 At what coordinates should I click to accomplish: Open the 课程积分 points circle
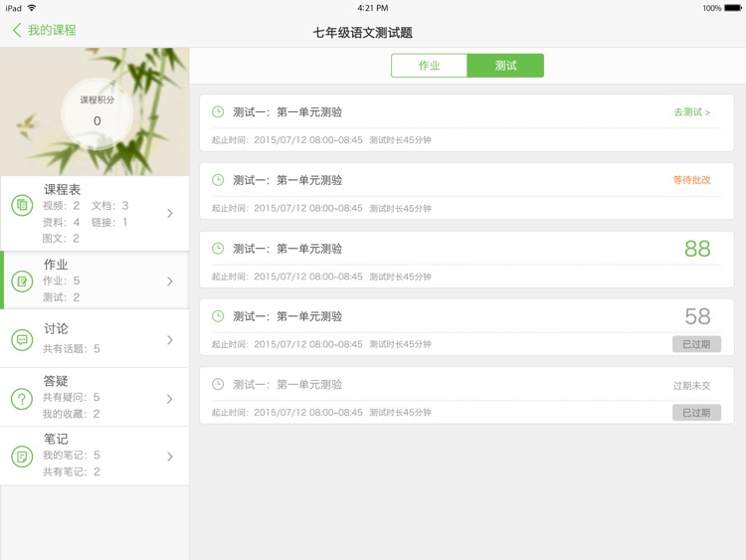tap(97, 113)
